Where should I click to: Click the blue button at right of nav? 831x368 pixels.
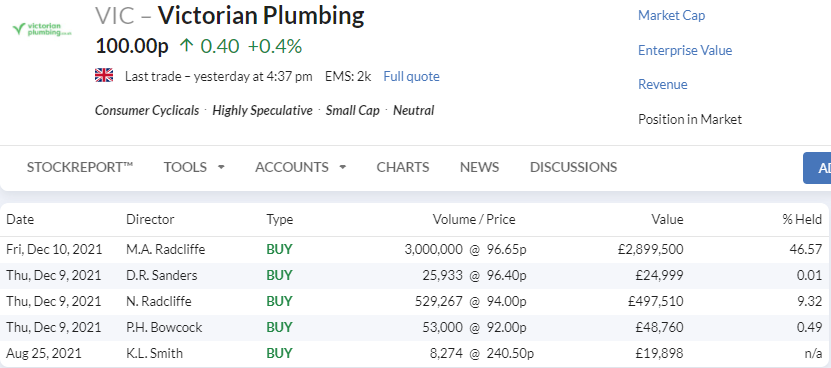[817, 168]
